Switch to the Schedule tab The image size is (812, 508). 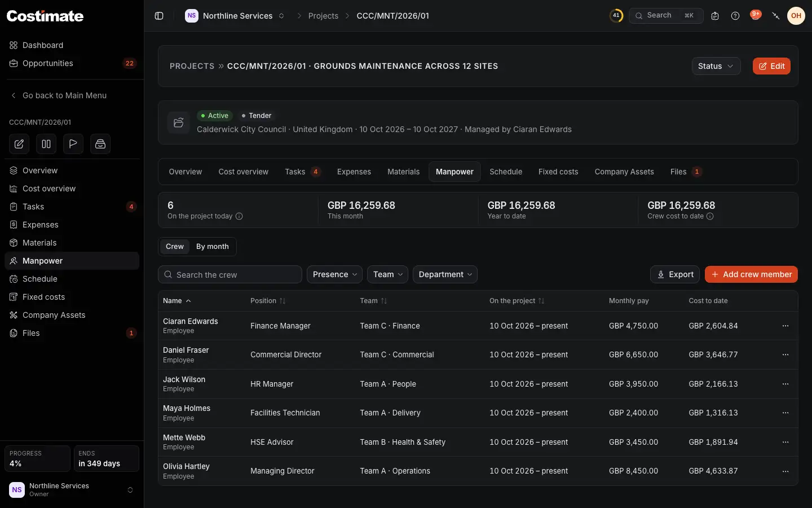click(x=506, y=172)
